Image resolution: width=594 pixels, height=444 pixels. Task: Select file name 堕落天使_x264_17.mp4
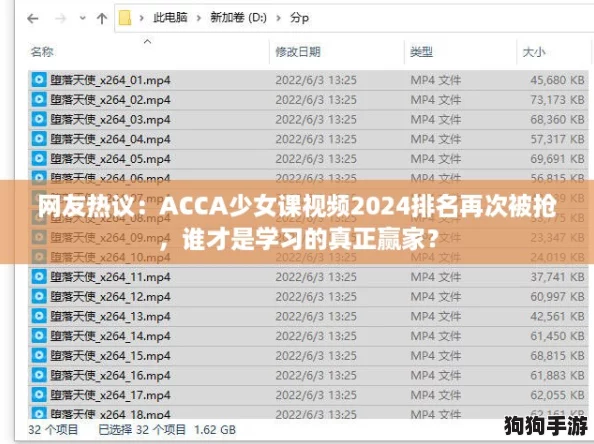coord(110,395)
